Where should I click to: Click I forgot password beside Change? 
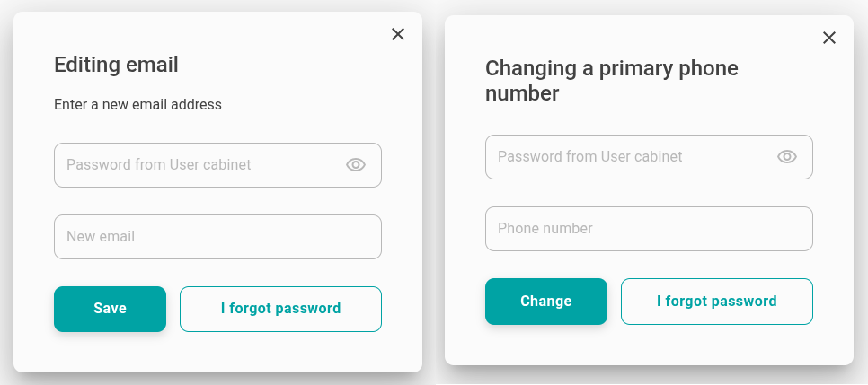tap(716, 302)
